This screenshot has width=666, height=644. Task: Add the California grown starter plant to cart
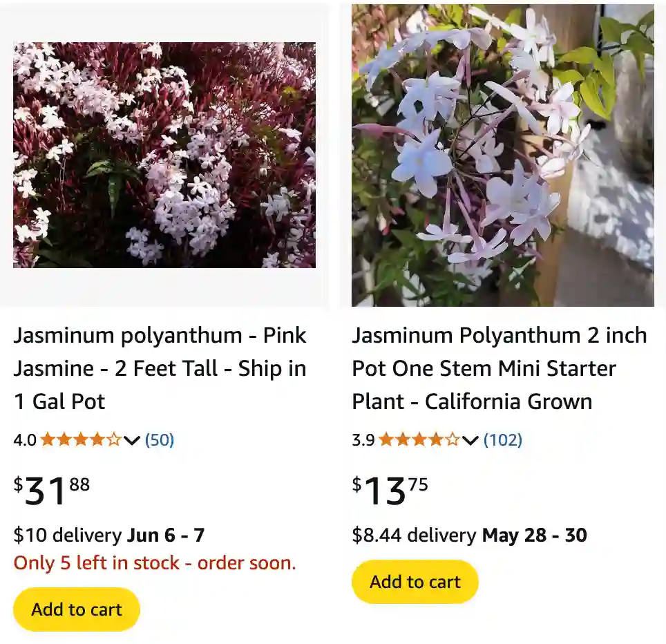(415, 581)
